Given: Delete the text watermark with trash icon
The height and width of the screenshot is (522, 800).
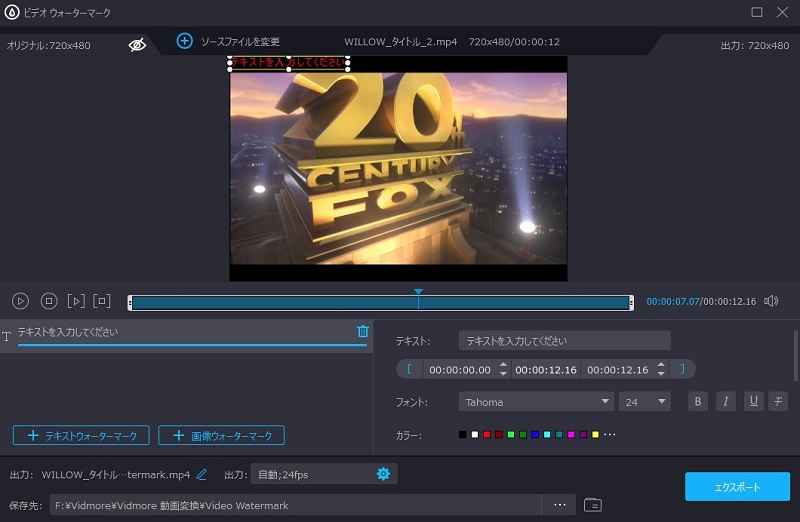Looking at the screenshot, I should 362,332.
